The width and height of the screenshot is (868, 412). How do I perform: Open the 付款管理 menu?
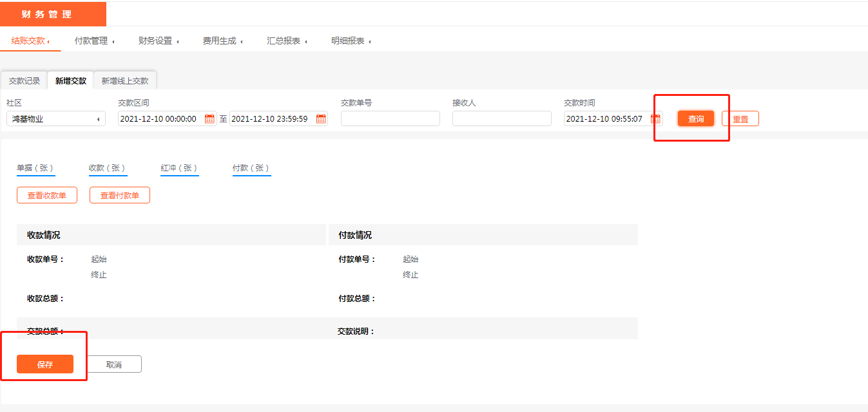[x=94, y=41]
